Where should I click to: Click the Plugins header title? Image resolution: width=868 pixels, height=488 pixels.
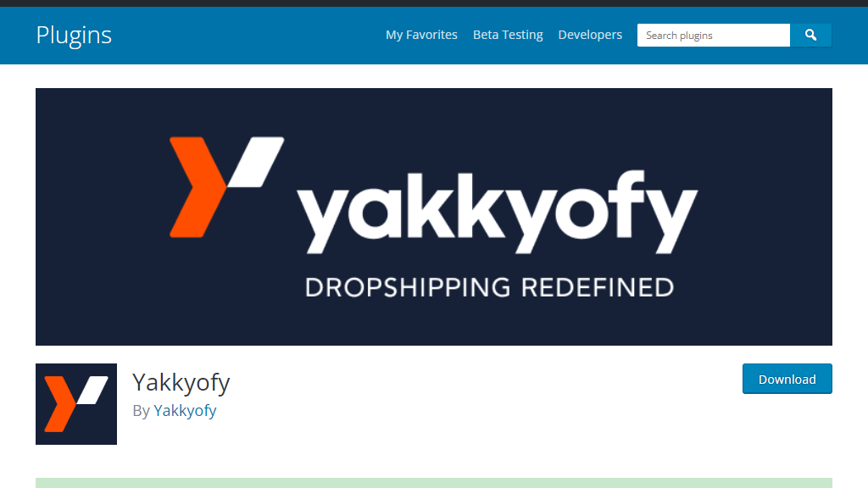(74, 35)
